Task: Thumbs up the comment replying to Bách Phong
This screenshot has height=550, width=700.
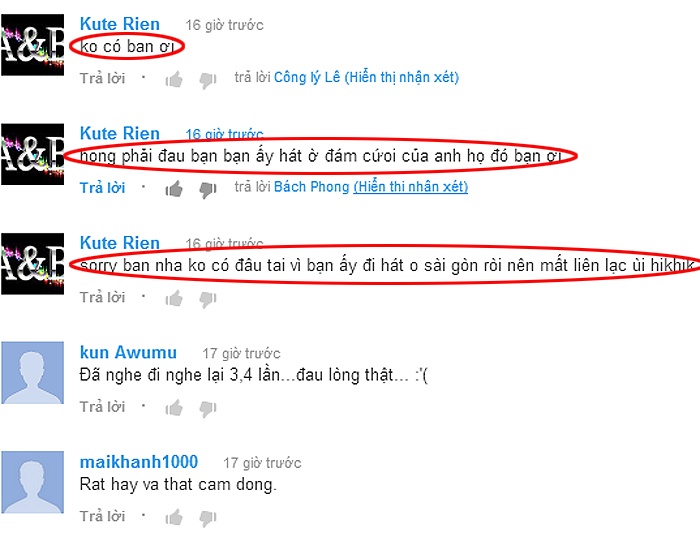Action: [174, 189]
